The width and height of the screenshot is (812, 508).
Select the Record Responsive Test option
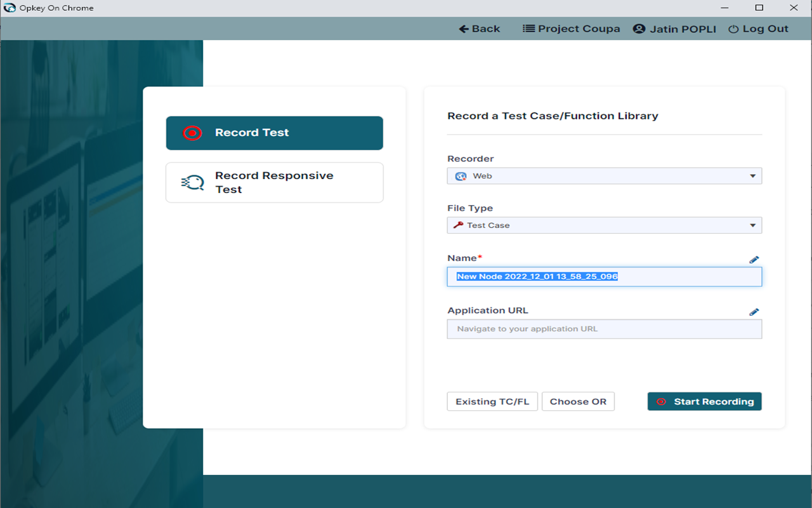(275, 182)
